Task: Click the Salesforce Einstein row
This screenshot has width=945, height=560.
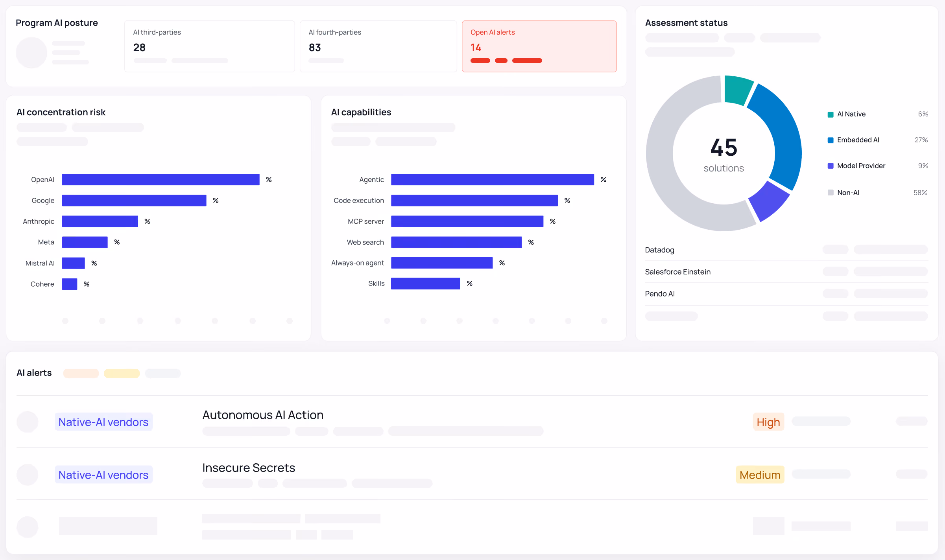Action: [x=786, y=272]
